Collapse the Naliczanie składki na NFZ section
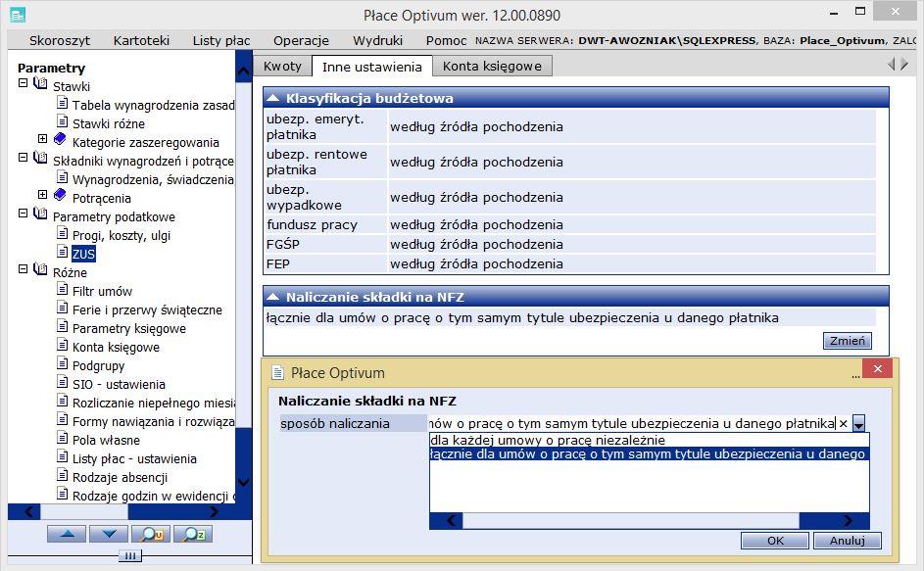 [x=272, y=297]
